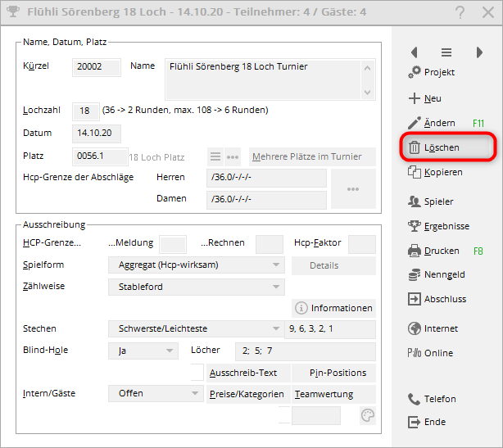Click the Informationen button
This screenshot has width=503, height=448.
[333, 308]
